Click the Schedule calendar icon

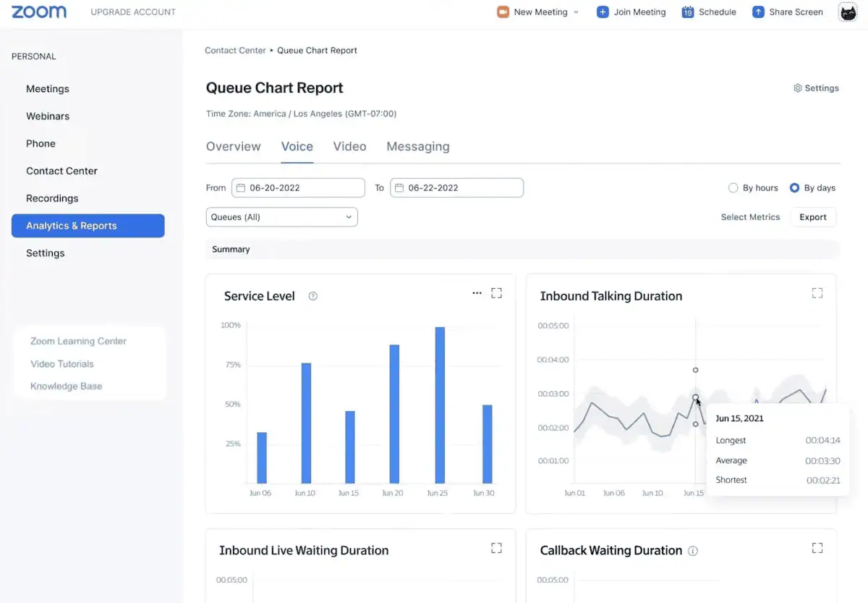coord(688,12)
